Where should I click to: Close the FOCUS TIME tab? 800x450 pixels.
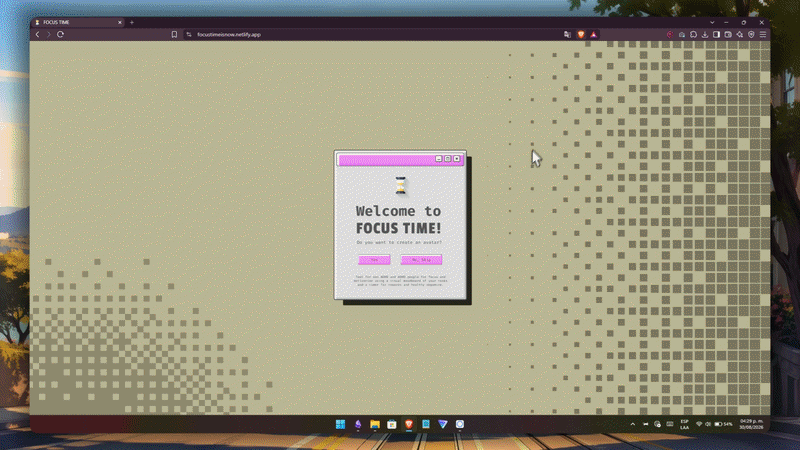(x=119, y=22)
